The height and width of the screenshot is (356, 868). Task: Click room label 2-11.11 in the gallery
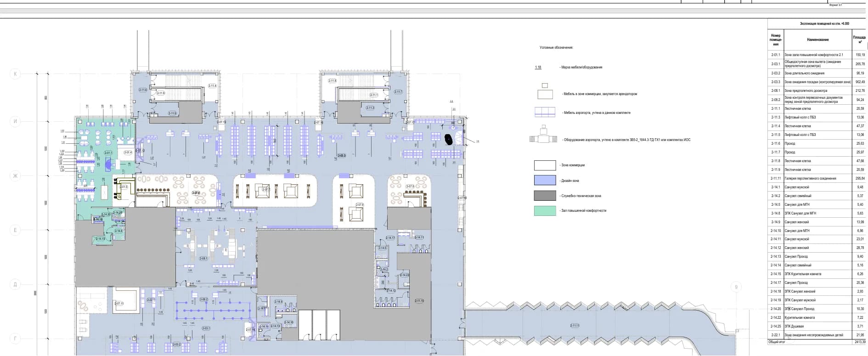click(x=575, y=326)
